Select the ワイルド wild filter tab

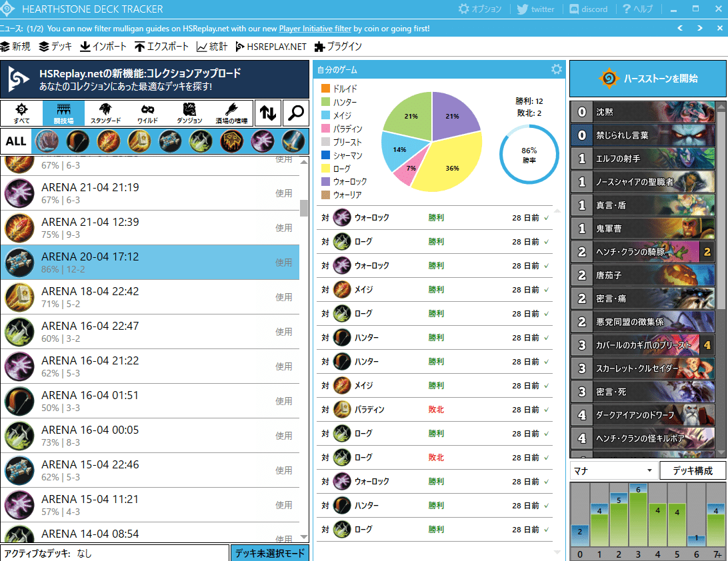click(x=147, y=113)
